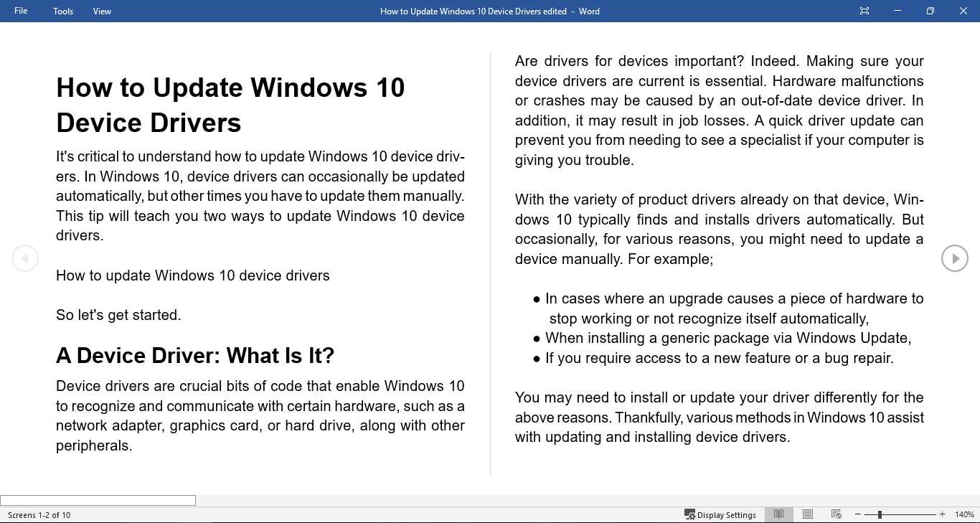980x523 pixels.
Task: Click paragraph starting 'It's critical to understand'
Action: tap(260, 196)
